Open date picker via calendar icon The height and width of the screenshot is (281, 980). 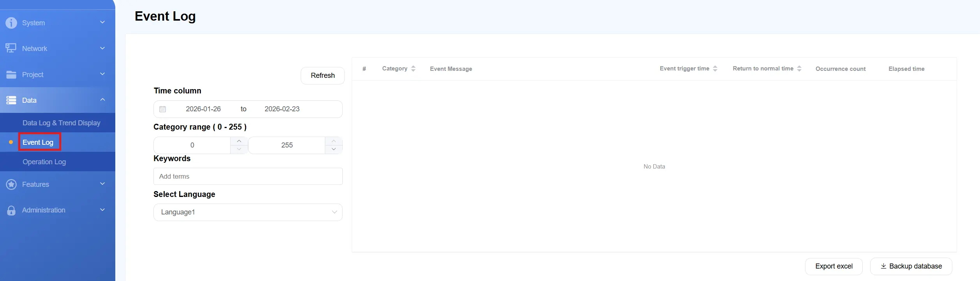click(163, 109)
